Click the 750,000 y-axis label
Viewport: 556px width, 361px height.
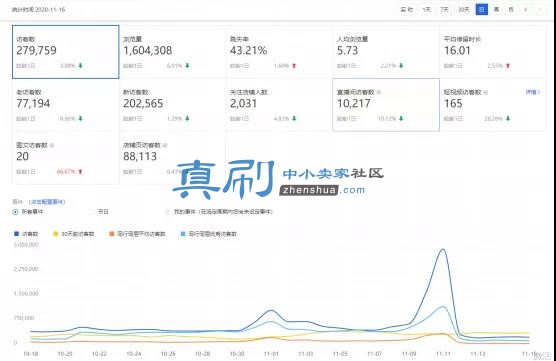pyautogui.click(x=24, y=318)
